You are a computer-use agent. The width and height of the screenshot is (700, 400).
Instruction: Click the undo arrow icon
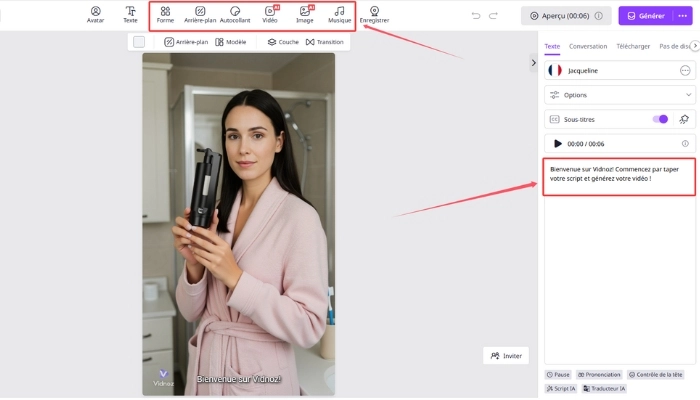coord(476,16)
